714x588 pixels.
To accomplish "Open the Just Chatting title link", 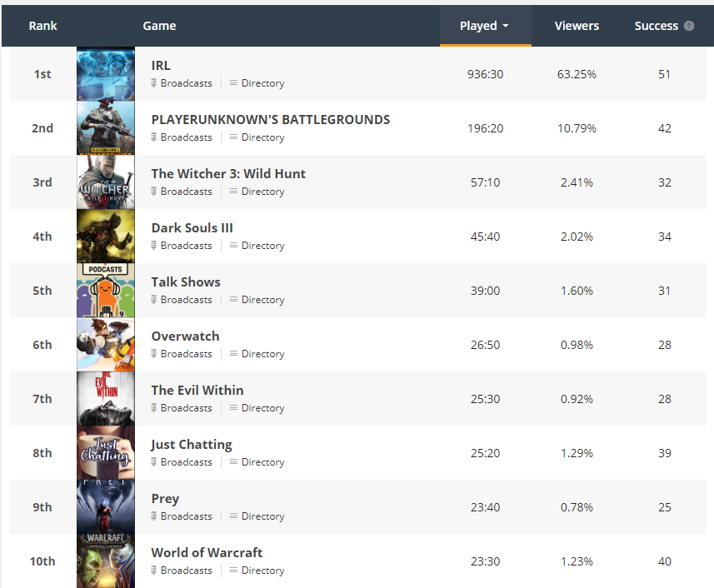I will [x=192, y=445].
